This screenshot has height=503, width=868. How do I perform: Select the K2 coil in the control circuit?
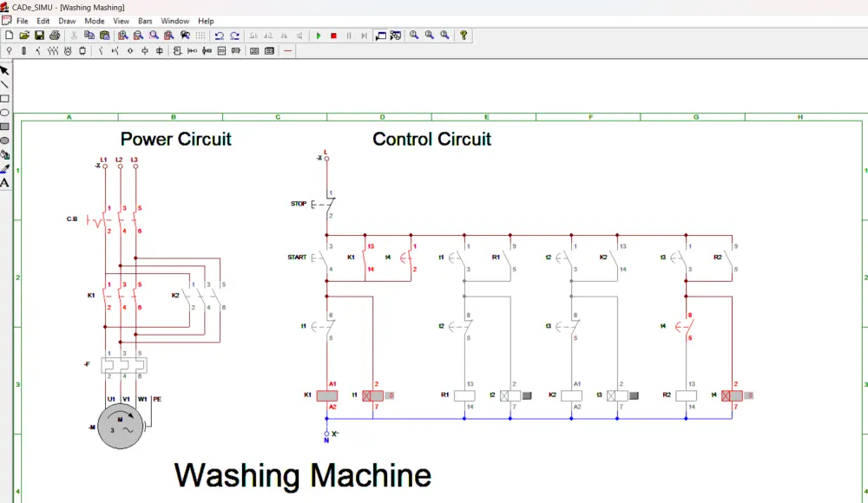(x=571, y=395)
